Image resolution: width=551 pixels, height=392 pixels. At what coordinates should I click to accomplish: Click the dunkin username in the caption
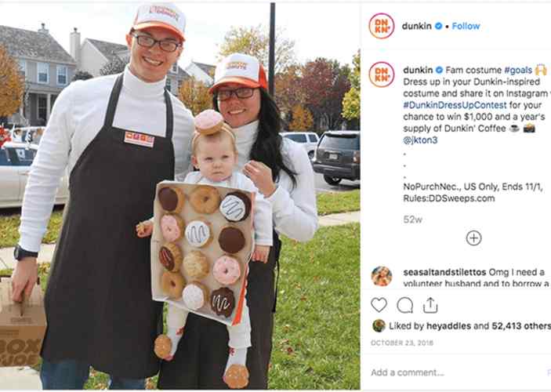[418, 70]
